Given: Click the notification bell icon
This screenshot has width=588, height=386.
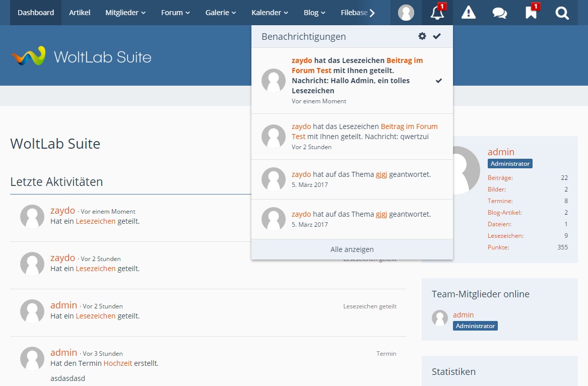Looking at the screenshot, I should 437,13.
